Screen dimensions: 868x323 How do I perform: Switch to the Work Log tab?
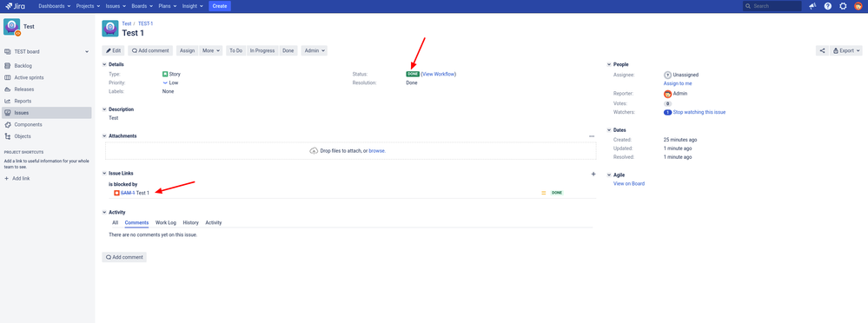coord(165,223)
